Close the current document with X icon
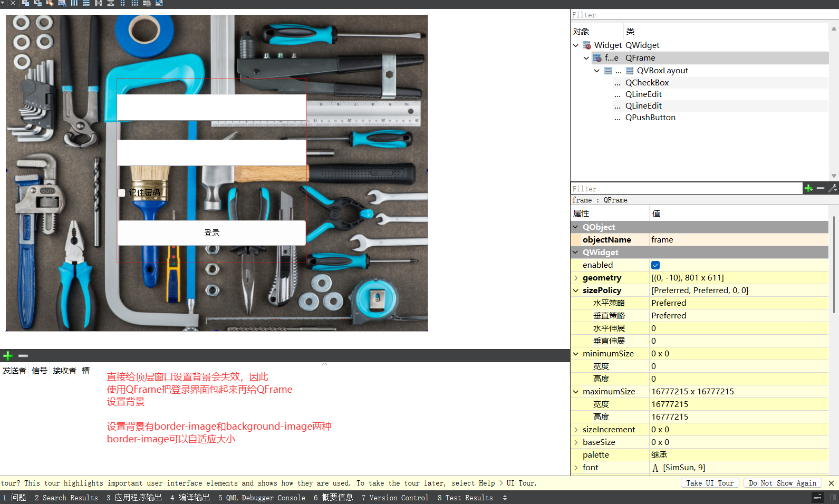The height and width of the screenshot is (504, 839). click(13, 3)
